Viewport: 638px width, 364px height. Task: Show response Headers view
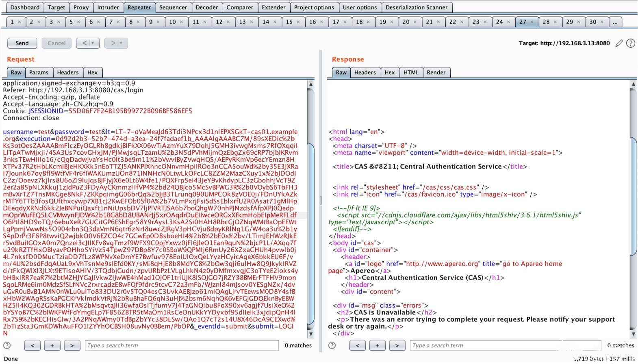click(365, 72)
